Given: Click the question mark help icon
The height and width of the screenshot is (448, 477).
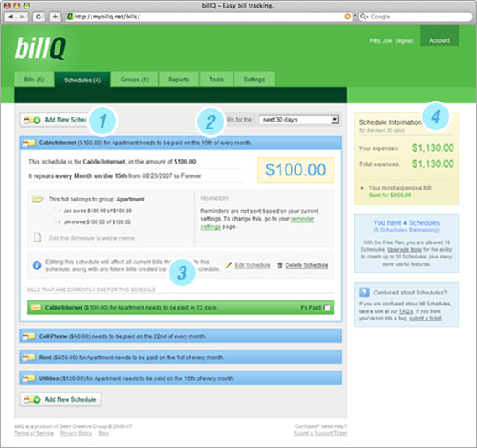Looking at the screenshot, I should pos(364,293).
